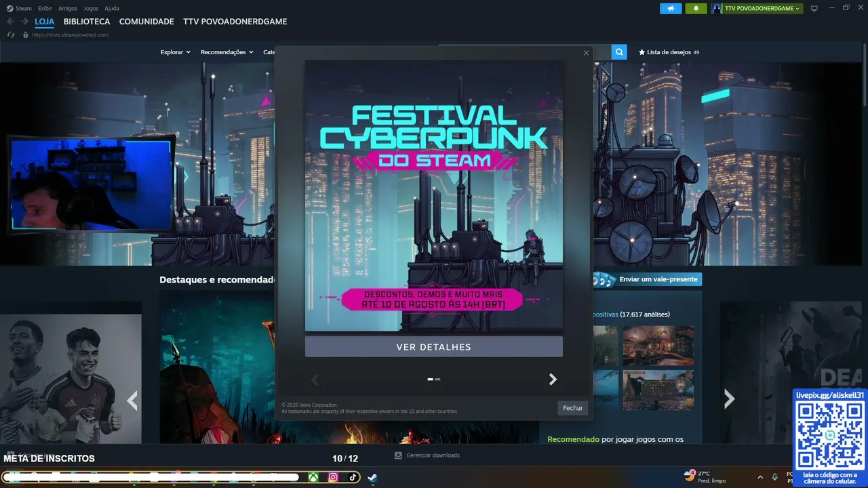Show hidden tray icons with the chevron
Viewport: 868px width, 488px height.
pyautogui.click(x=759, y=477)
